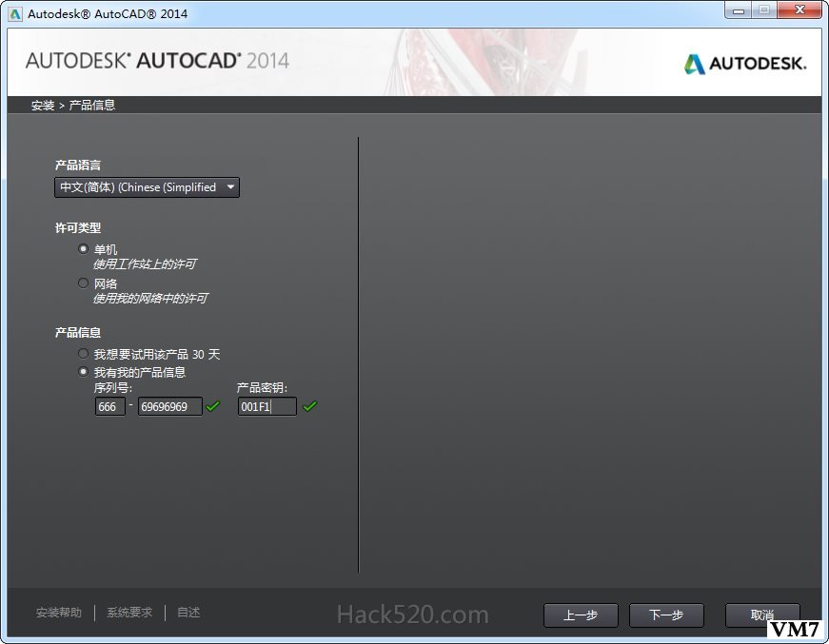Image resolution: width=829 pixels, height=644 pixels.
Task: Click the serial number prefix field 666
Action: point(110,406)
